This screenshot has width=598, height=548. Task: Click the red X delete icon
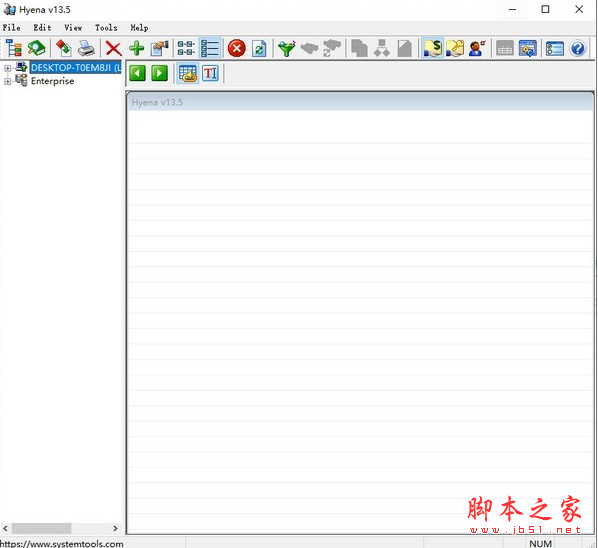point(113,48)
